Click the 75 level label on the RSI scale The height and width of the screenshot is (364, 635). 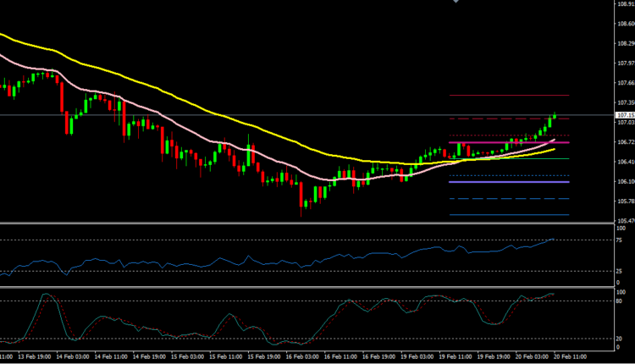[x=621, y=240]
